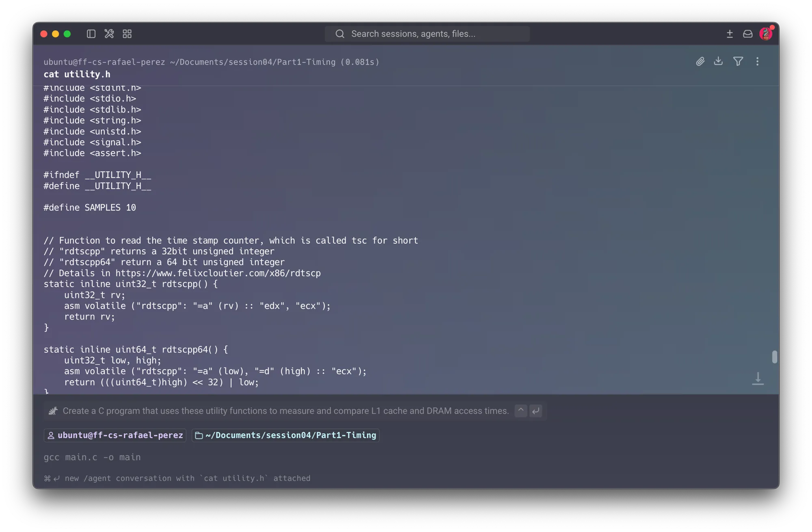Click the ~/Documents/session04/Part1-Timing directory chip
Screen dimensions: 812x532
pyautogui.click(x=285, y=435)
